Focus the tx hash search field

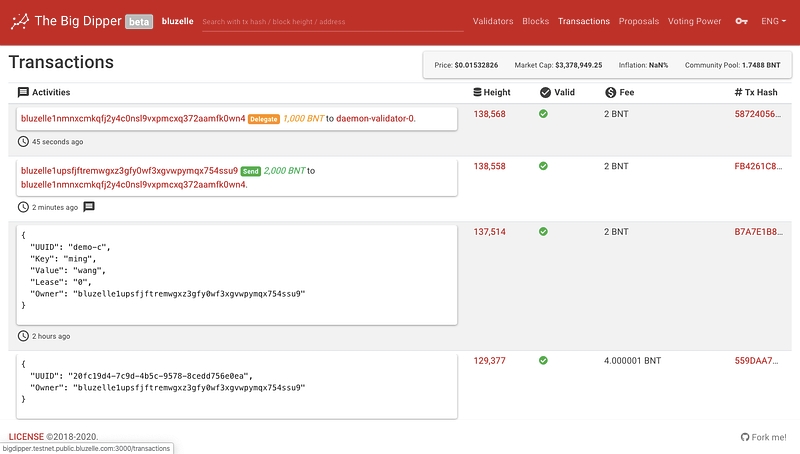coord(332,21)
